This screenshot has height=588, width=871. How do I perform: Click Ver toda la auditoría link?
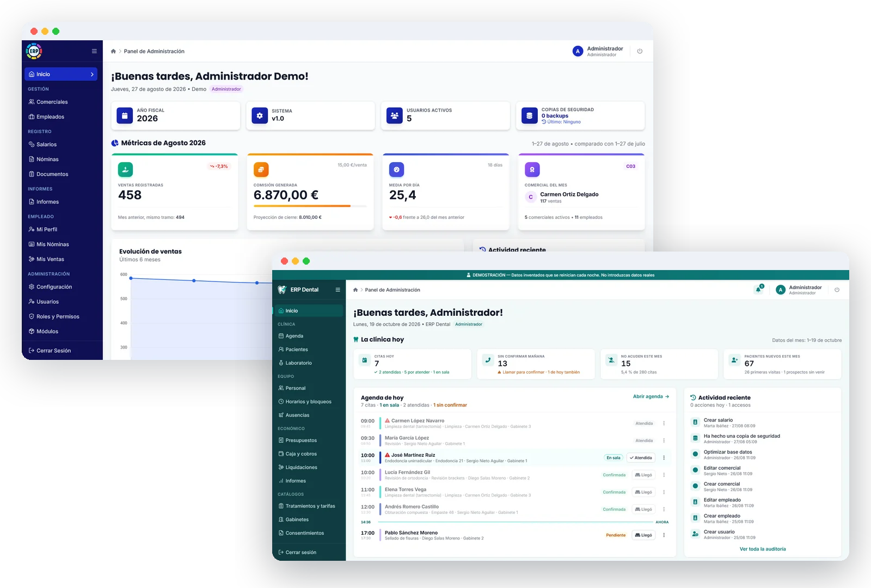(x=763, y=549)
